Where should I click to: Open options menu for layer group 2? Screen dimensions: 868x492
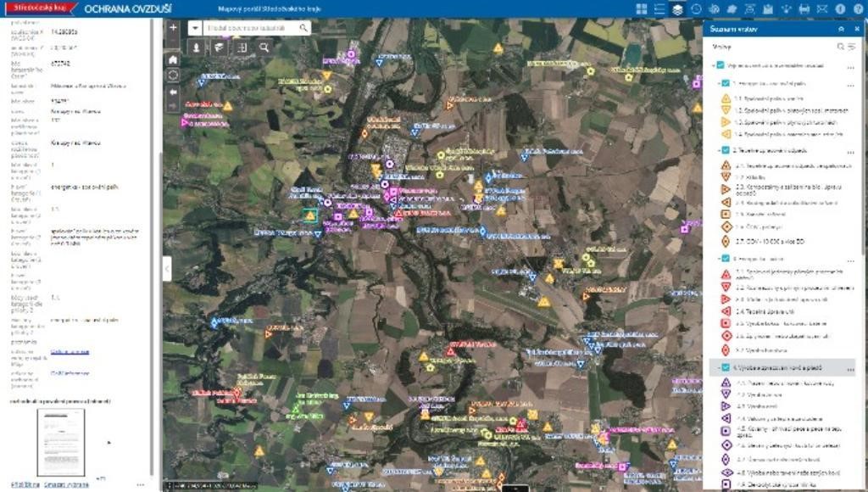(851, 151)
